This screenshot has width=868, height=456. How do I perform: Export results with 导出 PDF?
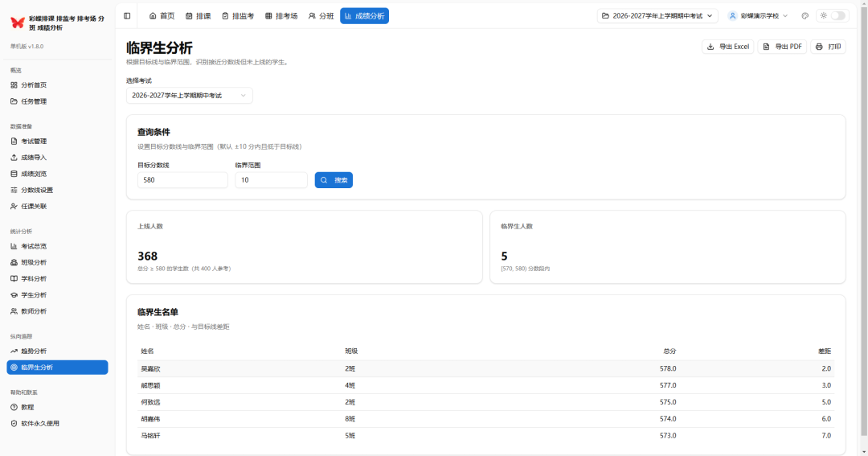782,47
